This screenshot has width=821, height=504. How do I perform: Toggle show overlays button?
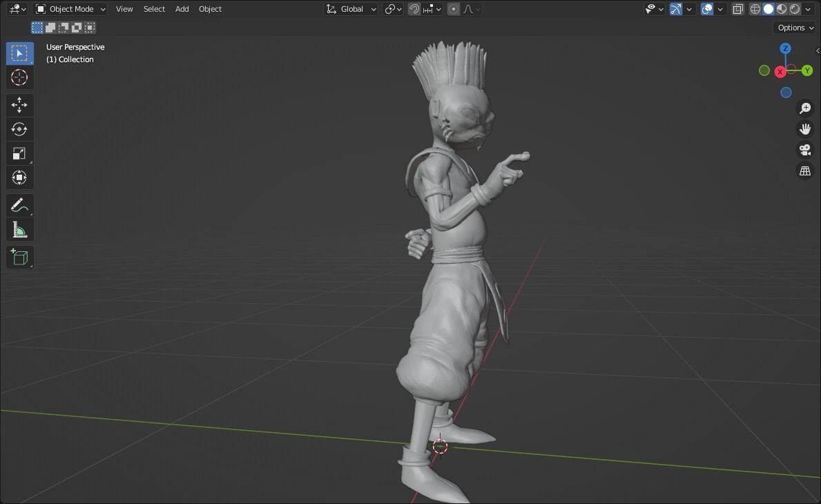click(x=707, y=9)
